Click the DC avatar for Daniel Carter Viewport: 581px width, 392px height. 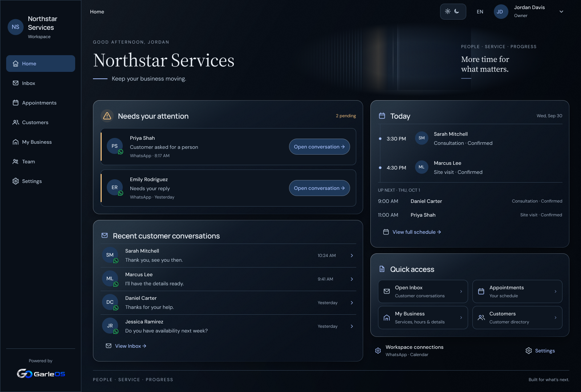point(110,302)
